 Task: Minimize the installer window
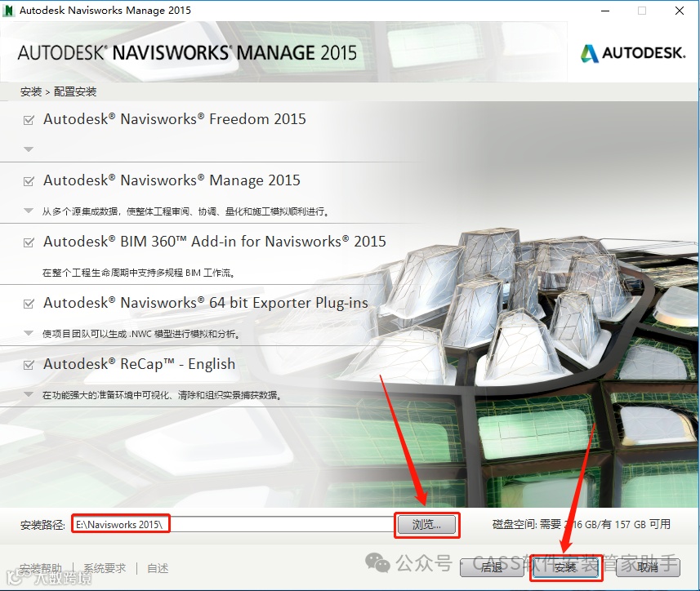[x=605, y=11]
